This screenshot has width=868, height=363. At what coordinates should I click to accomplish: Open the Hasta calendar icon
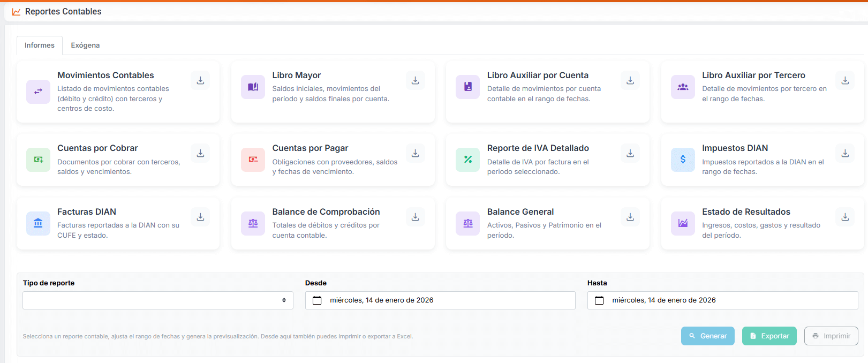click(599, 300)
